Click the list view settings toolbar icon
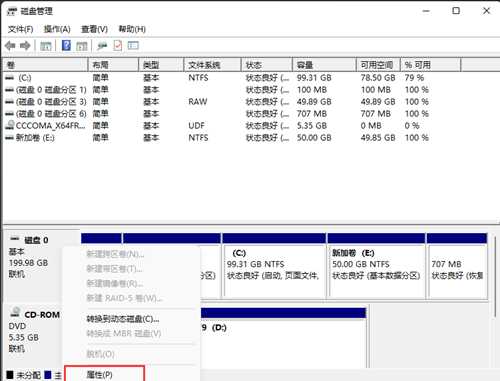Screen dimensions: 500x381 (133, 45)
